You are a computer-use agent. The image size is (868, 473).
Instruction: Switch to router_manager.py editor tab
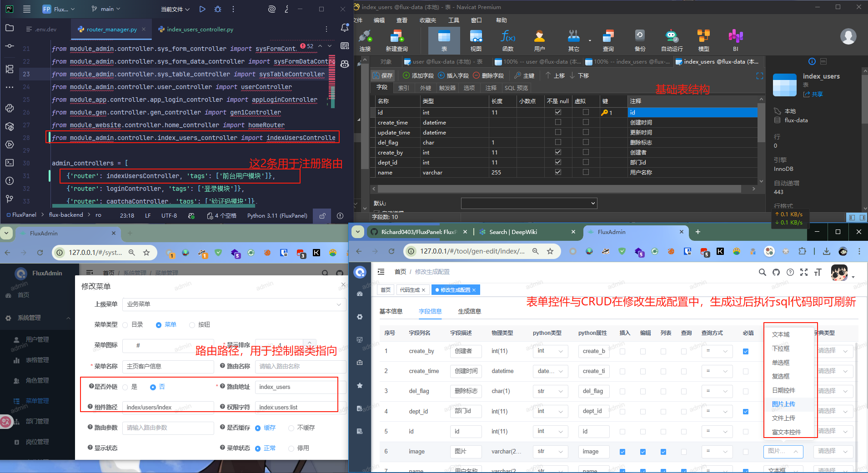click(111, 29)
